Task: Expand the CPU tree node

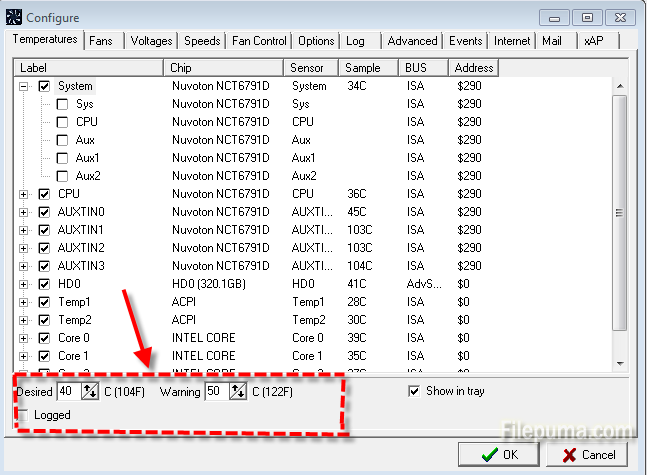Action: (x=24, y=194)
